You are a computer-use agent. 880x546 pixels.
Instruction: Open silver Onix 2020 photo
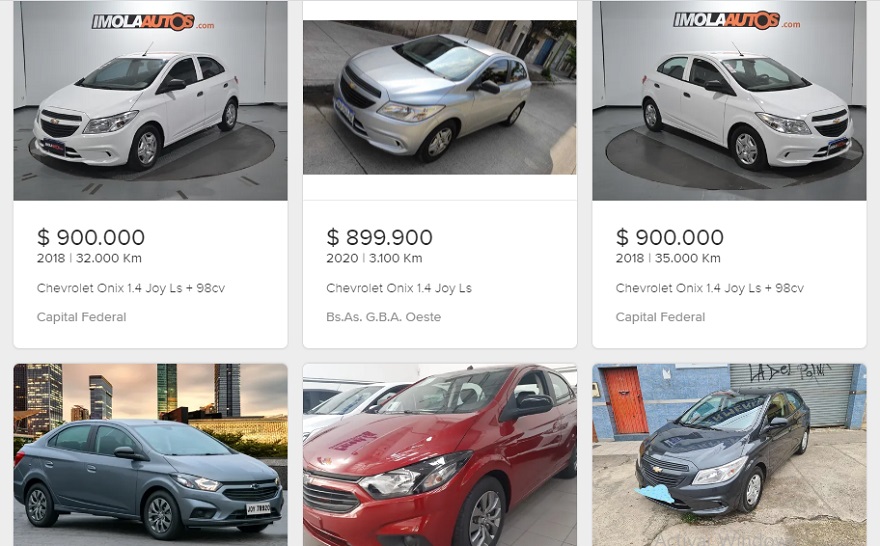click(439, 97)
